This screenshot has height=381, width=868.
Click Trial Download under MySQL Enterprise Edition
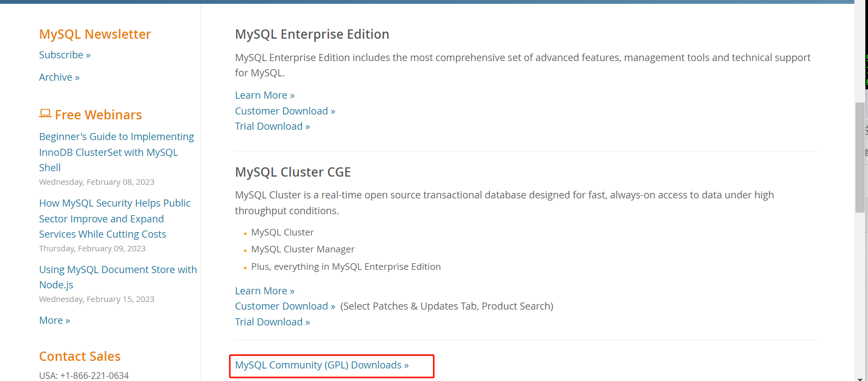point(272,126)
